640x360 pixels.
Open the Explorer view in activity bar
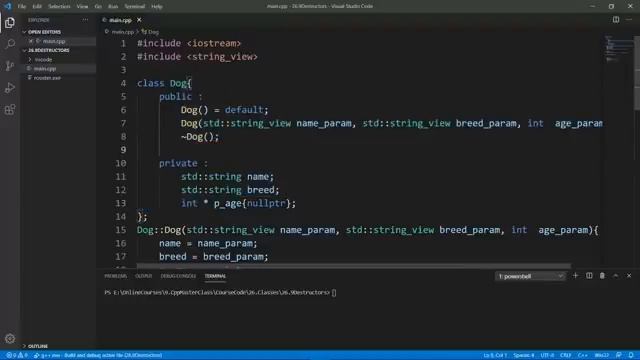pos(10,22)
